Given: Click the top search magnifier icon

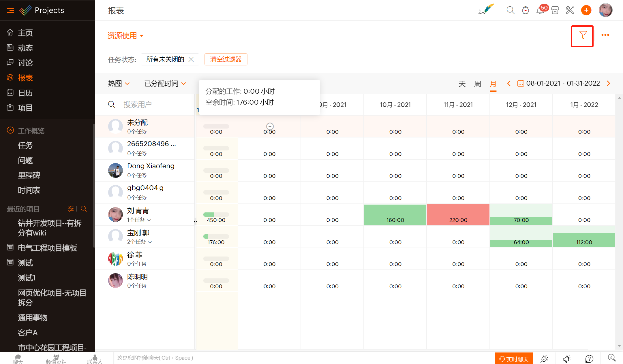Looking at the screenshot, I should tap(510, 11).
